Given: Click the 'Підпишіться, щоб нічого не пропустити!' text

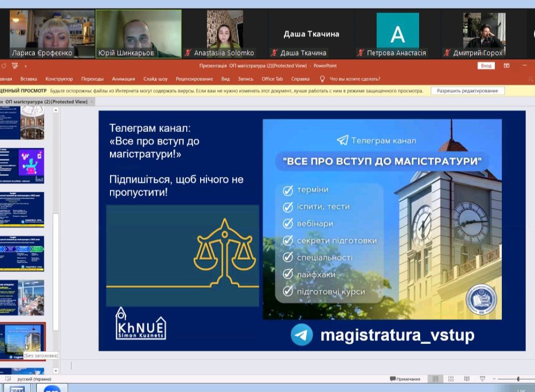Looking at the screenshot, I should [176, 186].
